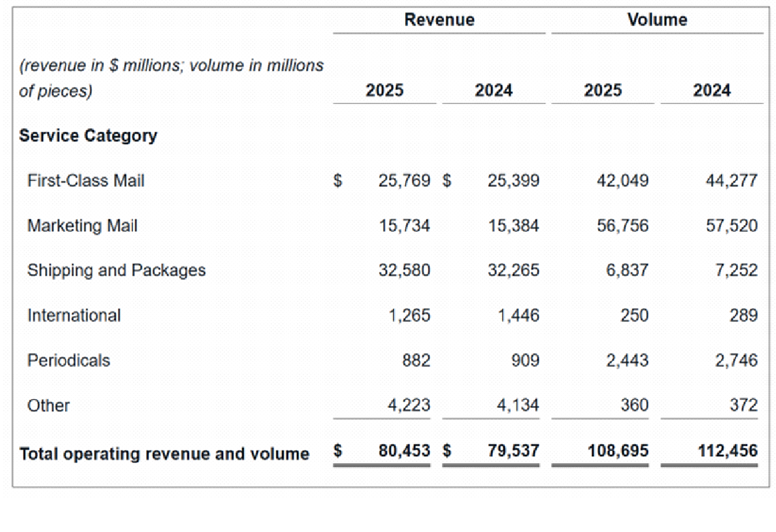Screen dimensions: 776x532
Task: Select the Service Category label
Action: (x=89, y=136)
